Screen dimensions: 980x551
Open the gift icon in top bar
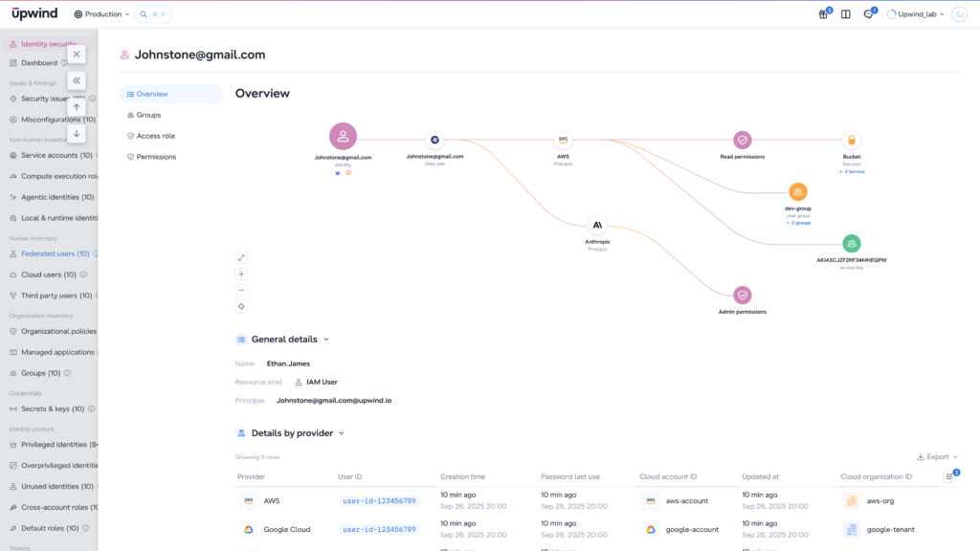(824, 13)
